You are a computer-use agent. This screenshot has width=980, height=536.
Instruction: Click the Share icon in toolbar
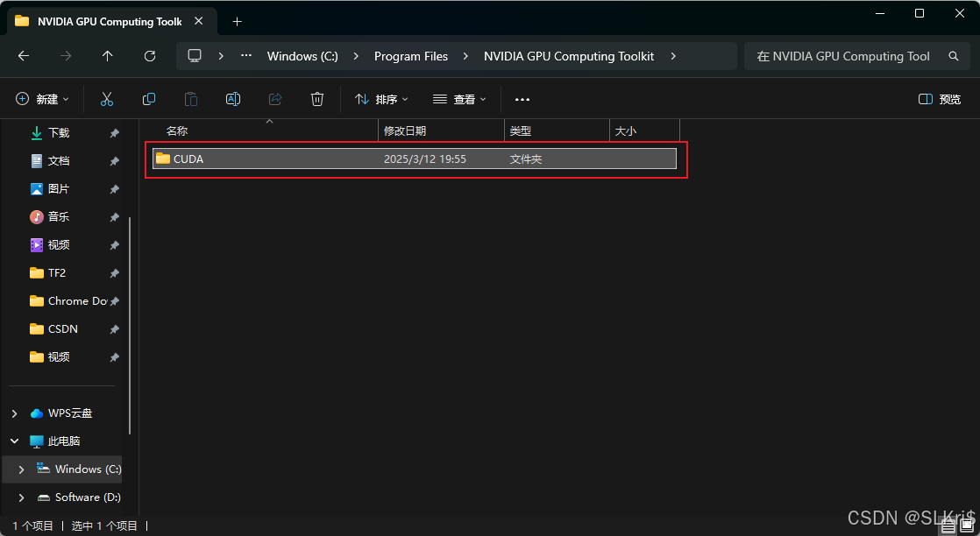point(275,99)
